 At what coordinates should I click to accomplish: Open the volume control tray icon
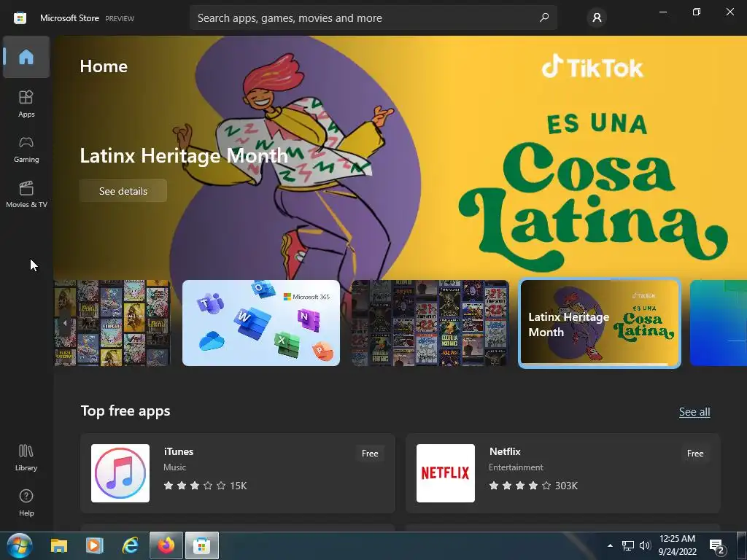[x=645, y=545]
